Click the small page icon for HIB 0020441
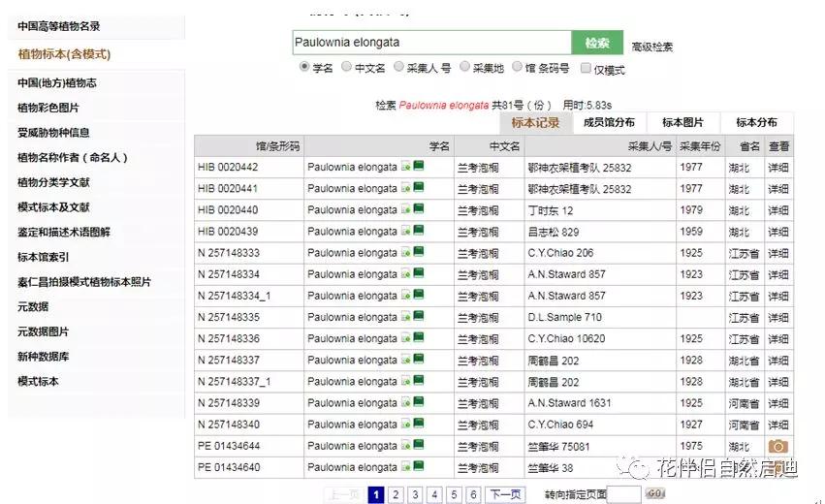 point(405,188)
